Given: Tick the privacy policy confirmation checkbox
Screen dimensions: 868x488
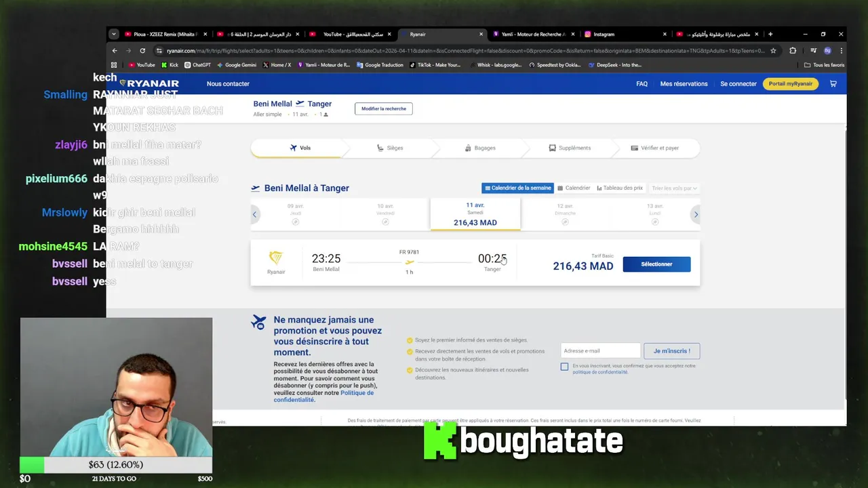Looking at the screenshot, I should [x=564, y=367].
